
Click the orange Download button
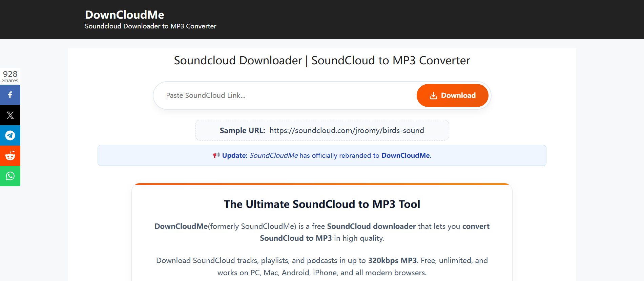pyautogui.click(x=452, y=95)
